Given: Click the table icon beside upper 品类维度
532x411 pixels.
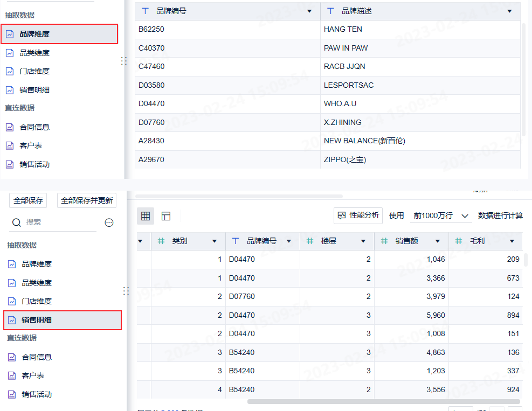Looking at the screenshot, I should (10, 53).
